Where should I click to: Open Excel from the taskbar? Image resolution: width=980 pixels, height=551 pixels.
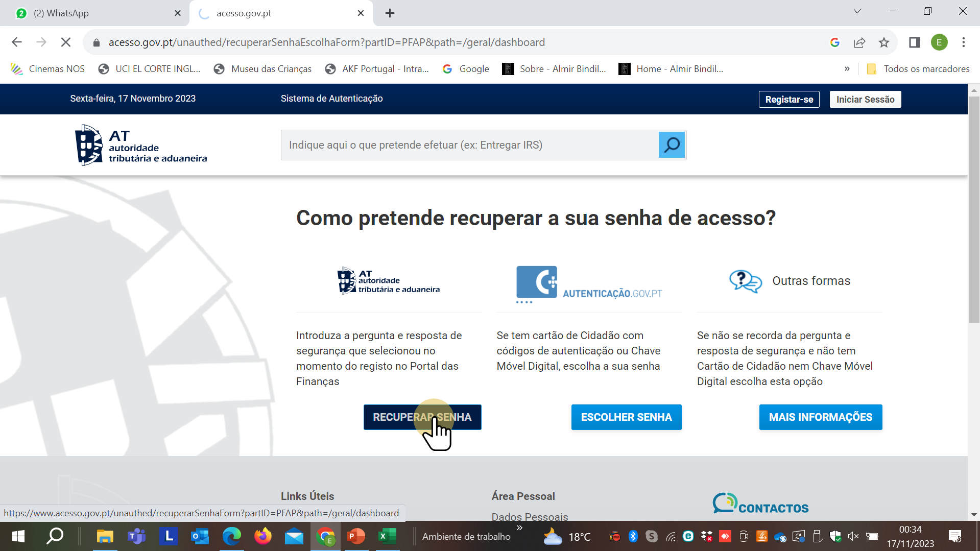tap(387, 536)
